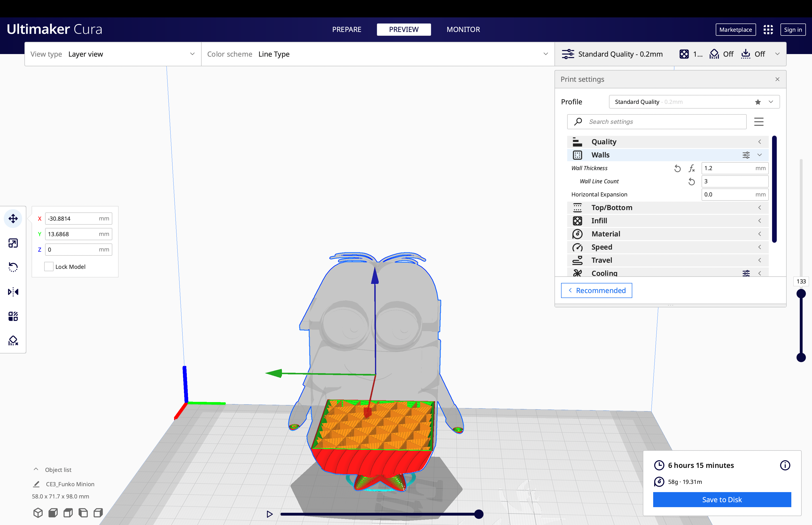Select CE3_Funko Minion in object list

coord(70,484)
